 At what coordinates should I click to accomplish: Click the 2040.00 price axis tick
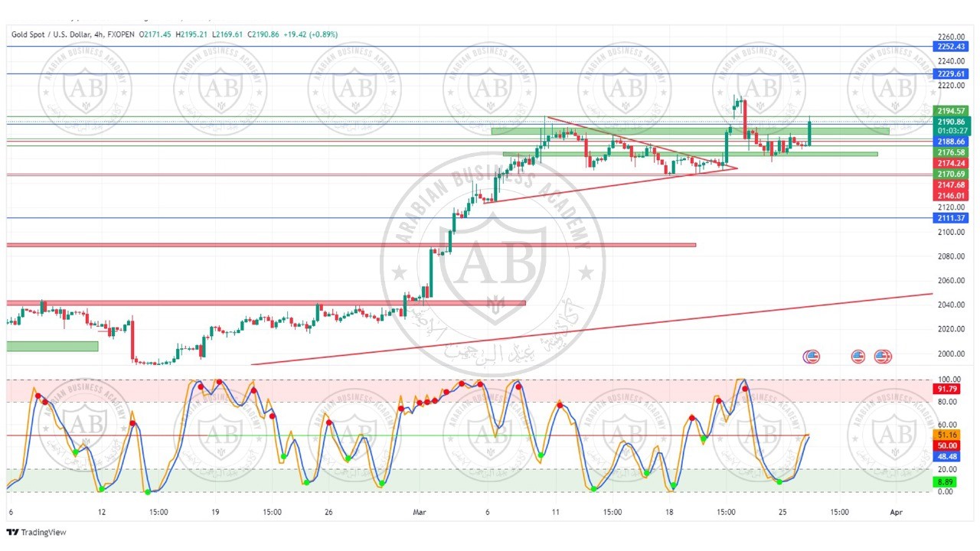(x=950, y=305)
